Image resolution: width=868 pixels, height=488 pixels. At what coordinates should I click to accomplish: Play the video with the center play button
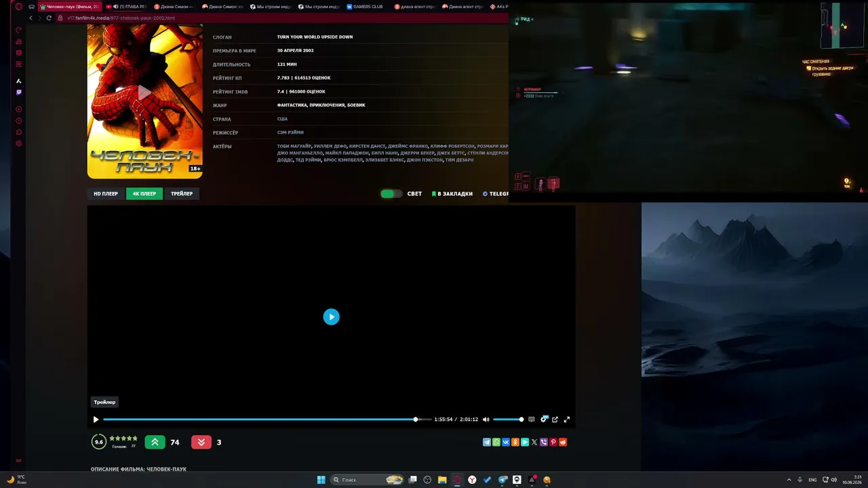[x=331, y=317]
